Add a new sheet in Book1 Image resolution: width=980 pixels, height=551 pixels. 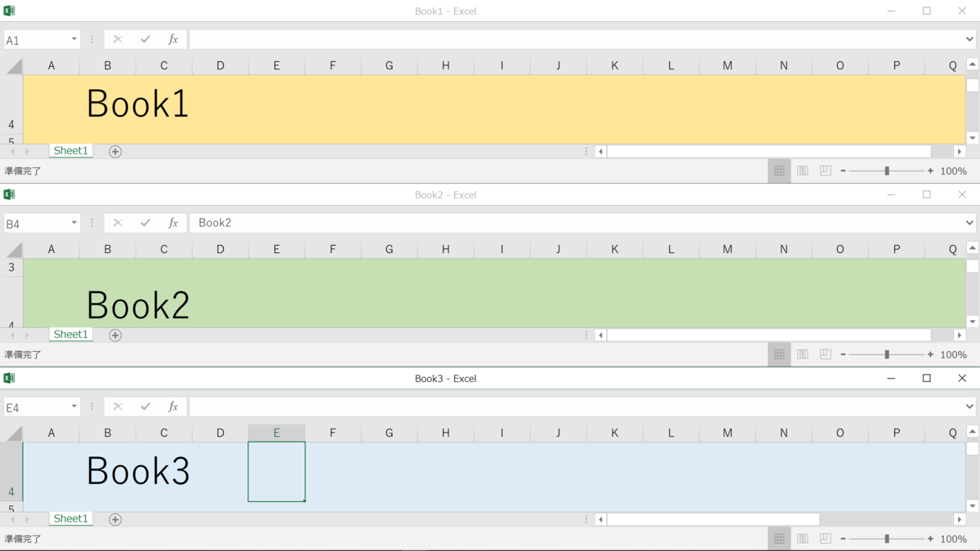(115, 151)
